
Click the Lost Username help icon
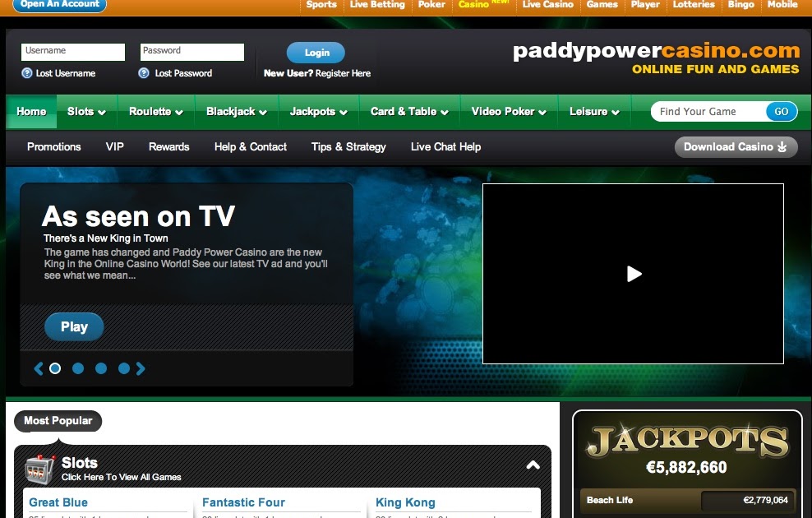(x=27, y=73)
